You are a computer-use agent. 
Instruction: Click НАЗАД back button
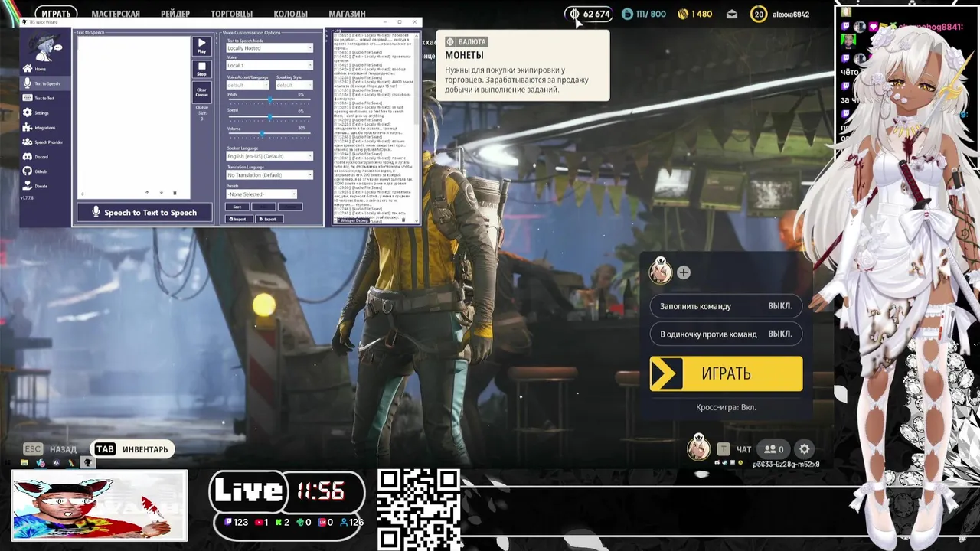coord(50,449)
